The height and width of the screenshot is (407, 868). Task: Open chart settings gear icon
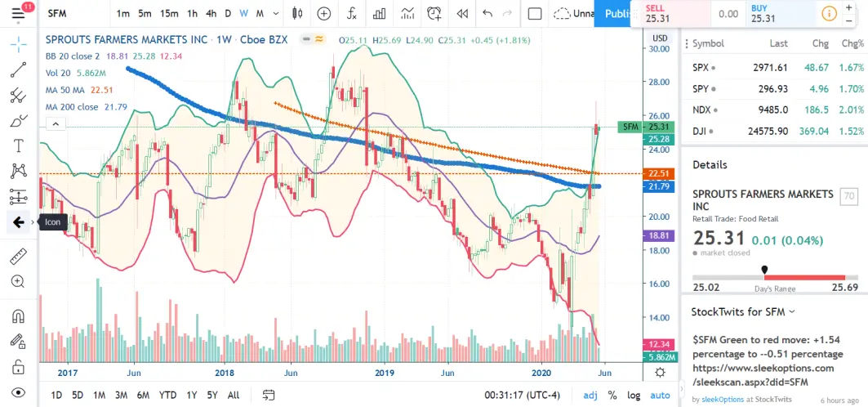tap(660, 372)
